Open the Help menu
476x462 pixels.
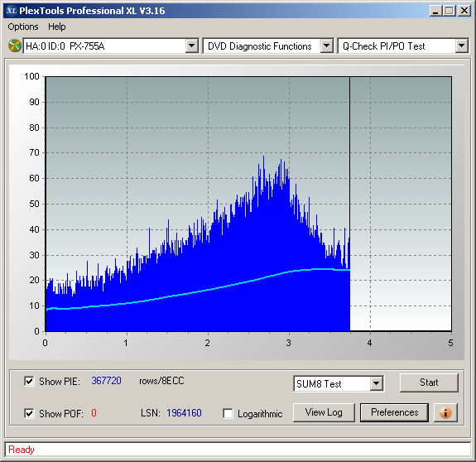tap(57, 26)
